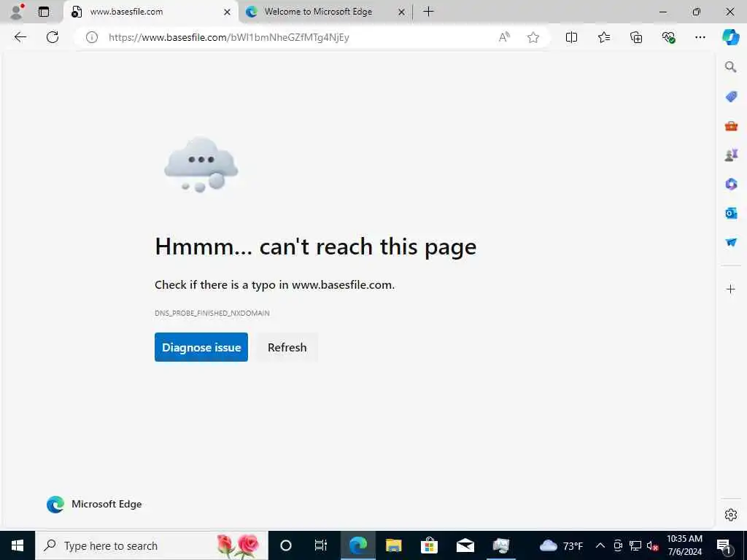
Task: Click the Diagnose issue button
Action: point(201,347)
